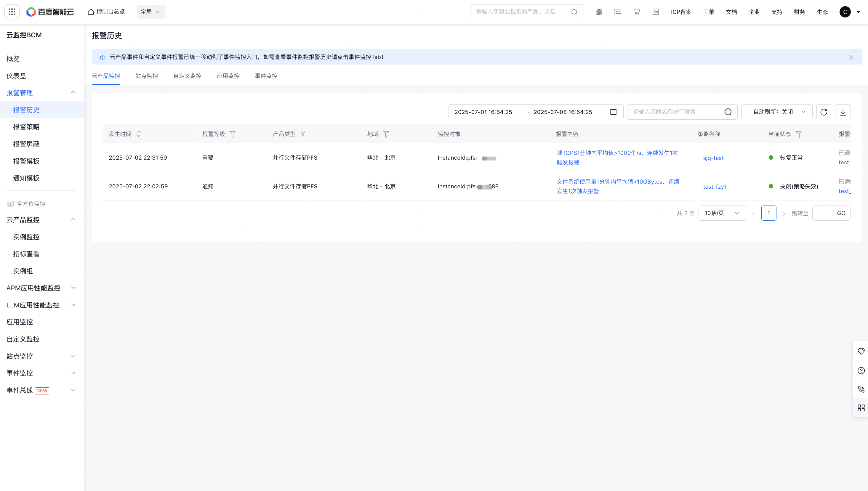Image resolution: width=868 pixels, height=491 pixels.
Task: Click the help question mark icon
Action: (x=861, y=370)
